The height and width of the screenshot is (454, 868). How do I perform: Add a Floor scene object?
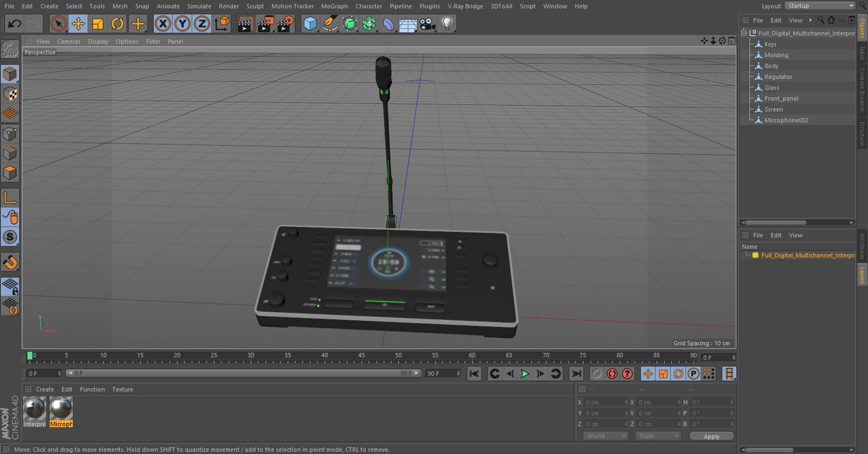point(408,24)
